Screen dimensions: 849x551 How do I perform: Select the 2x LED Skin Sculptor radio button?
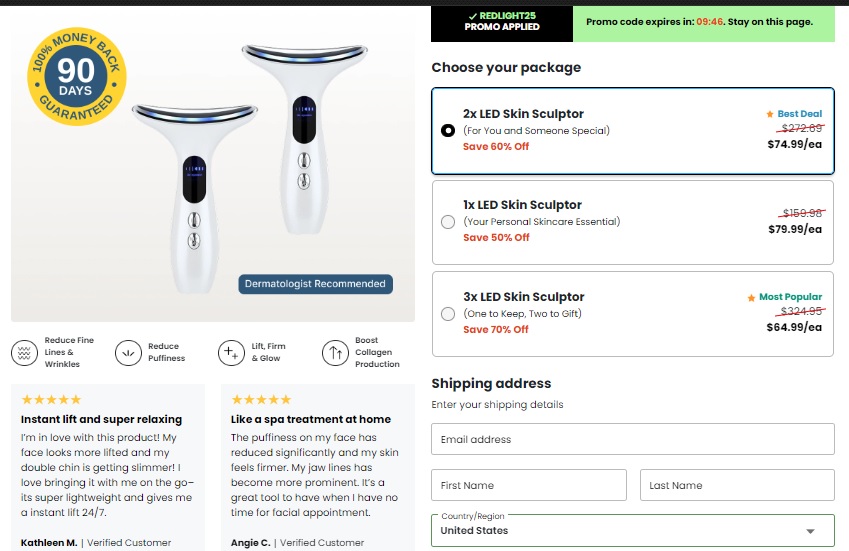click(447, 131)
